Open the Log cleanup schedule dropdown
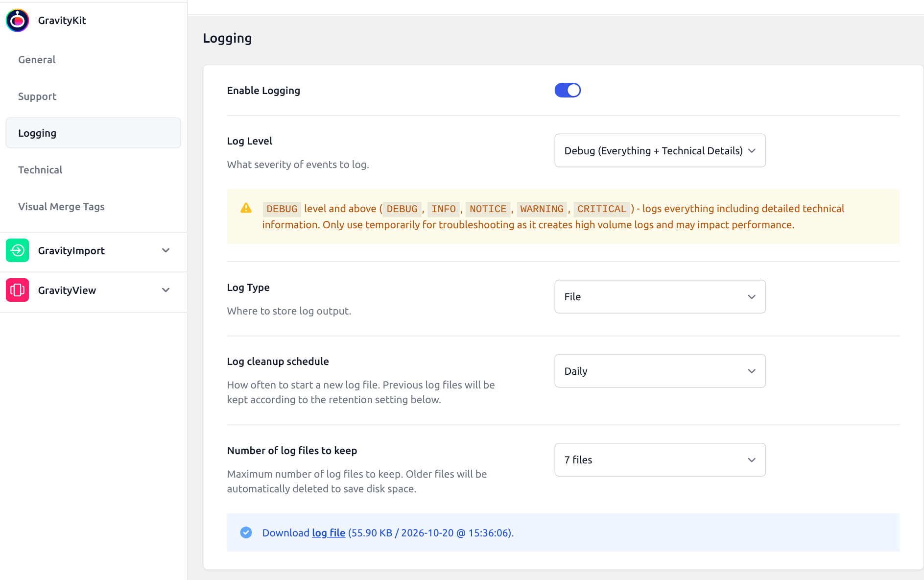Screen dimensions: 924x580 [660, 371]
